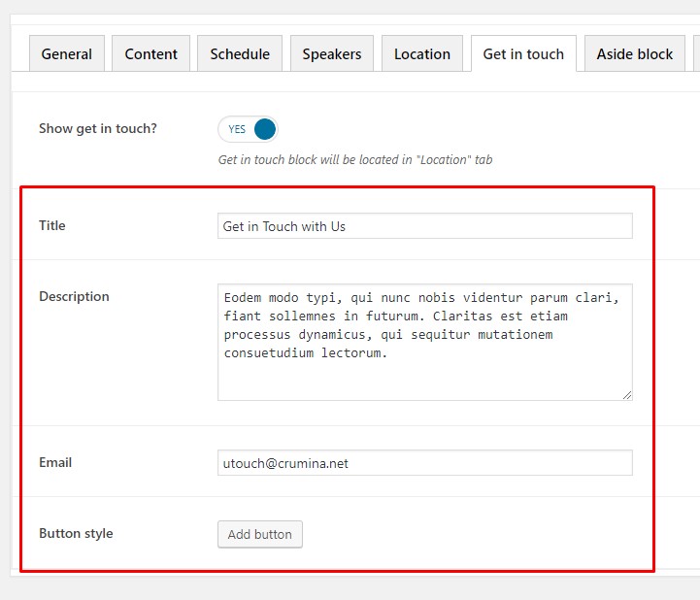Click the helper text about Location tab
This screenshot has width=700, height=600.
[x=354, y=159]
